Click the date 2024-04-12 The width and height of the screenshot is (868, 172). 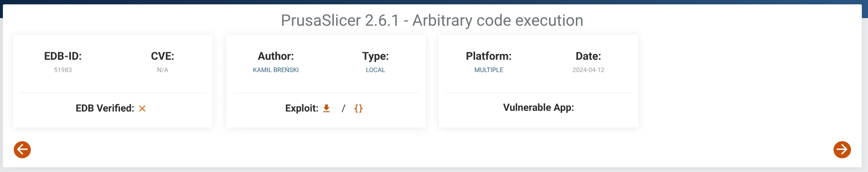588,70
